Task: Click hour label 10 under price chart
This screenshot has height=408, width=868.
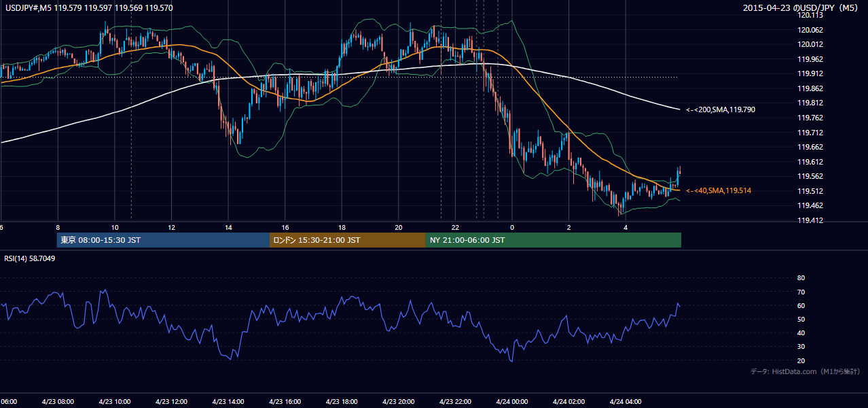Action: (x=115, y=228)
